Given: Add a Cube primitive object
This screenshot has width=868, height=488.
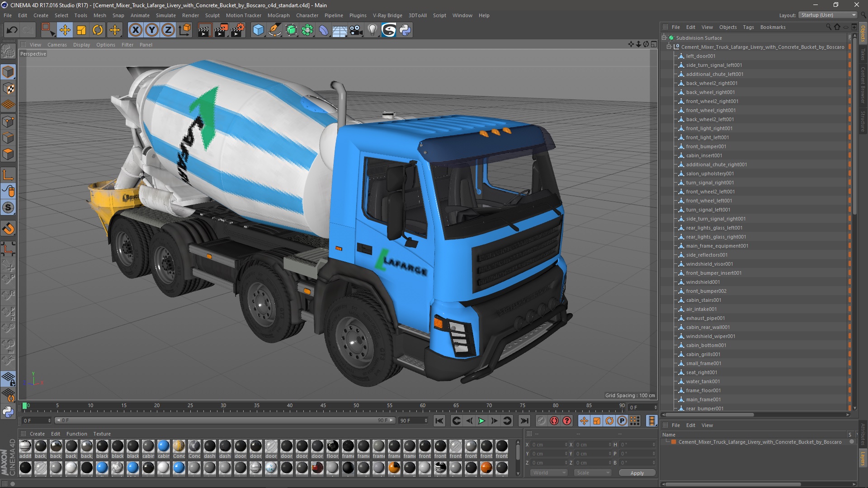Looking at the screenshot, I should coord(258,30).
